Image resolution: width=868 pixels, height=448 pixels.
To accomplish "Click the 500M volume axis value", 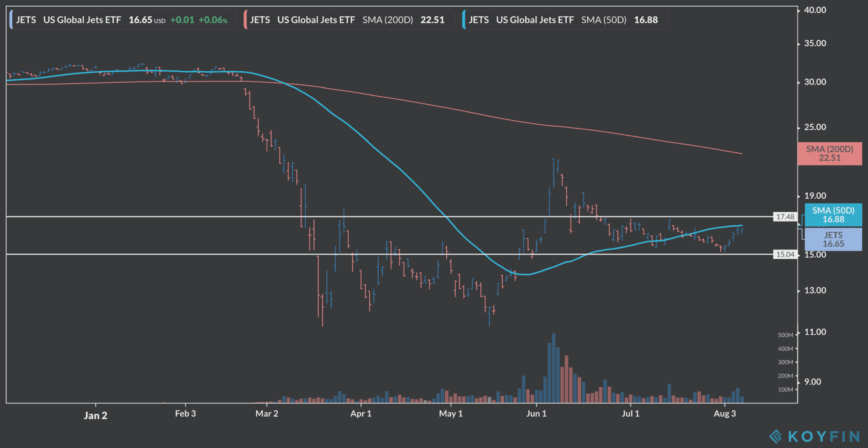I will (786, 335).
